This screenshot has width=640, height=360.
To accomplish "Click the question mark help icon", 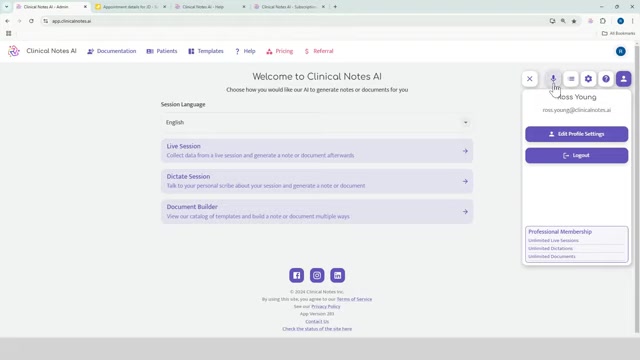I will [x=606, y=79].
